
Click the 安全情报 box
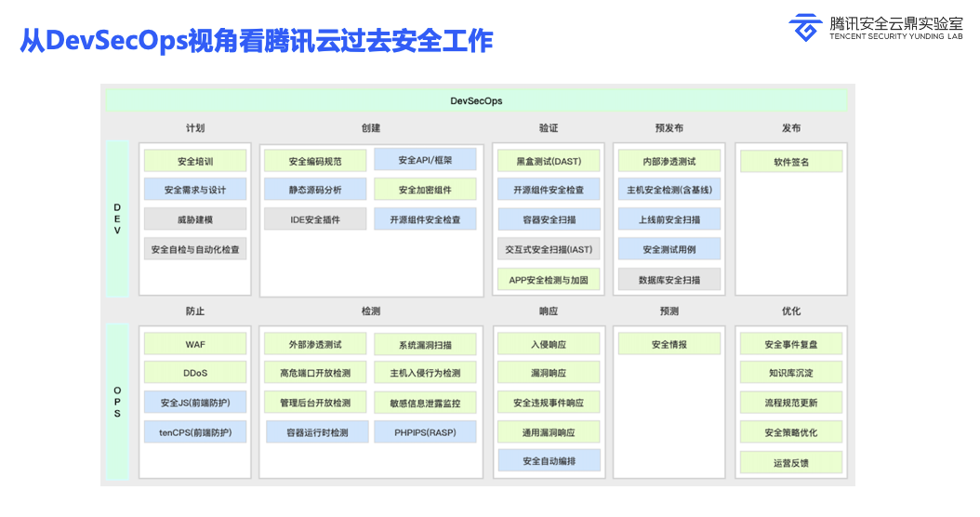669,344
